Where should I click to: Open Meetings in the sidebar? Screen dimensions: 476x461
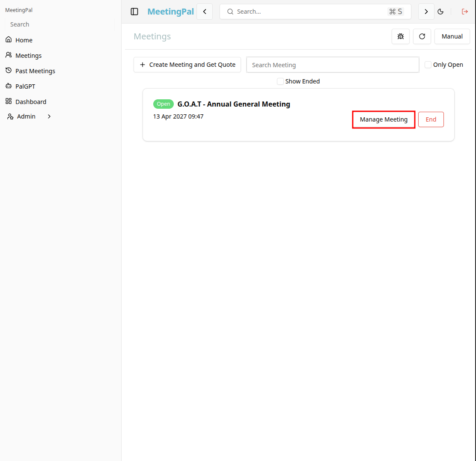[x=29, y=56]
